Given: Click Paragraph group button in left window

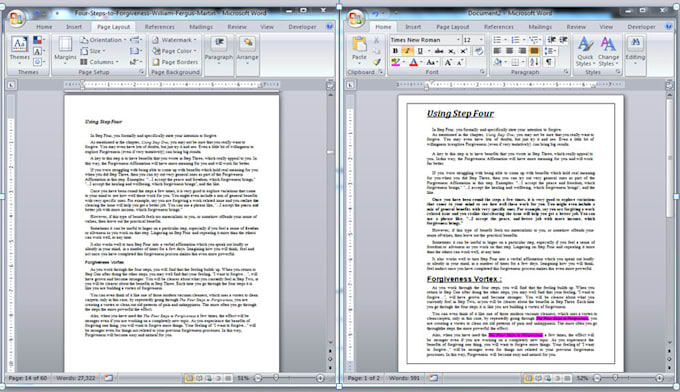Looking at the screenshot, I should [218, 50].
